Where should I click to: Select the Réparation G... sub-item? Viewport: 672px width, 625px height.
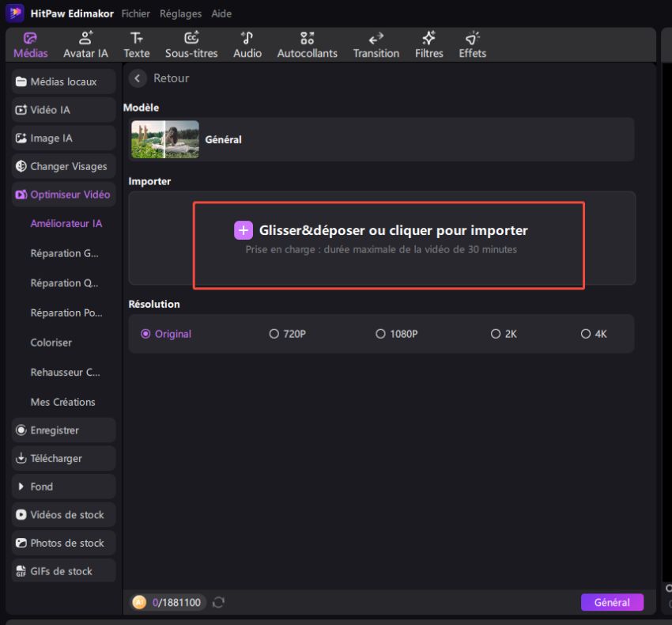click(x=64, y=253)
